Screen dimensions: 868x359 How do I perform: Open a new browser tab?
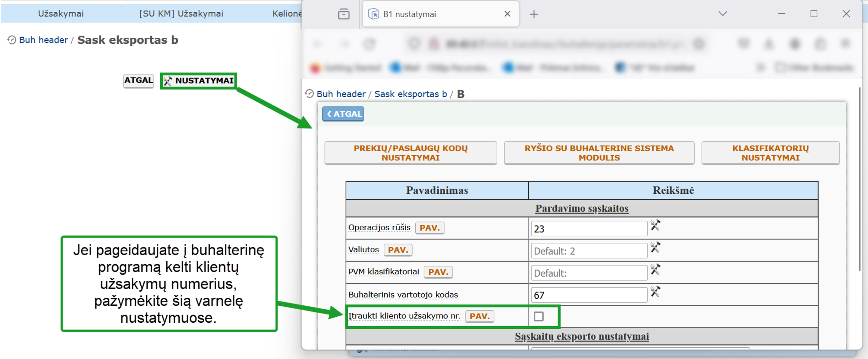click(534, 14)
